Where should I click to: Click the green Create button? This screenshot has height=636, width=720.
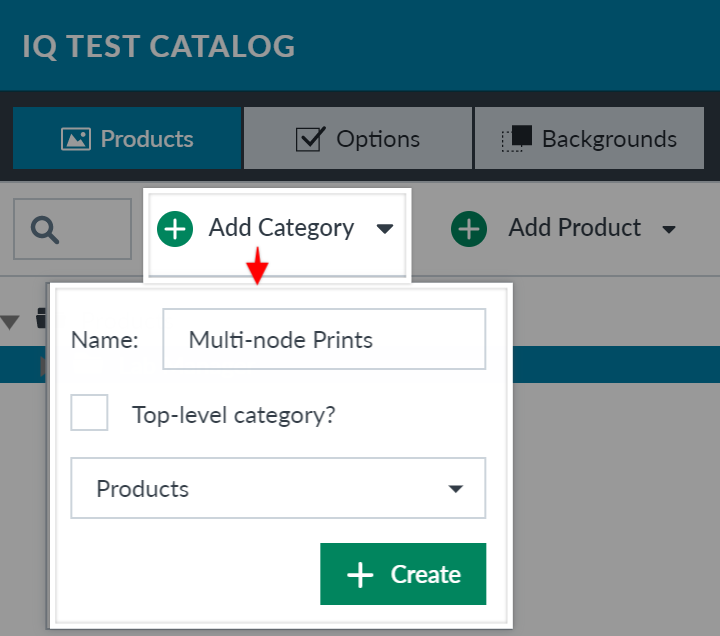403,574
